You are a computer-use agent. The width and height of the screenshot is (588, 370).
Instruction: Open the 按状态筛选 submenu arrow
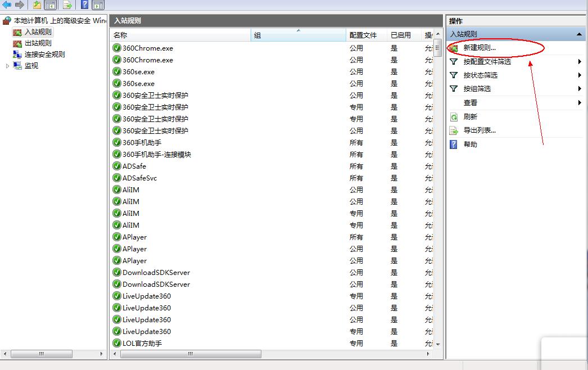click(580, 75)
